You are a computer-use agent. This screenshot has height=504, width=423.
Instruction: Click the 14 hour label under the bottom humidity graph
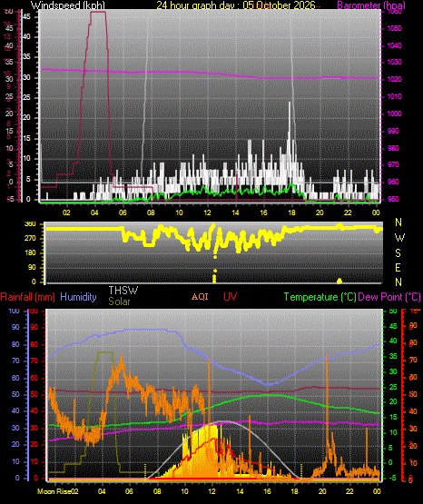pos(240,491)
